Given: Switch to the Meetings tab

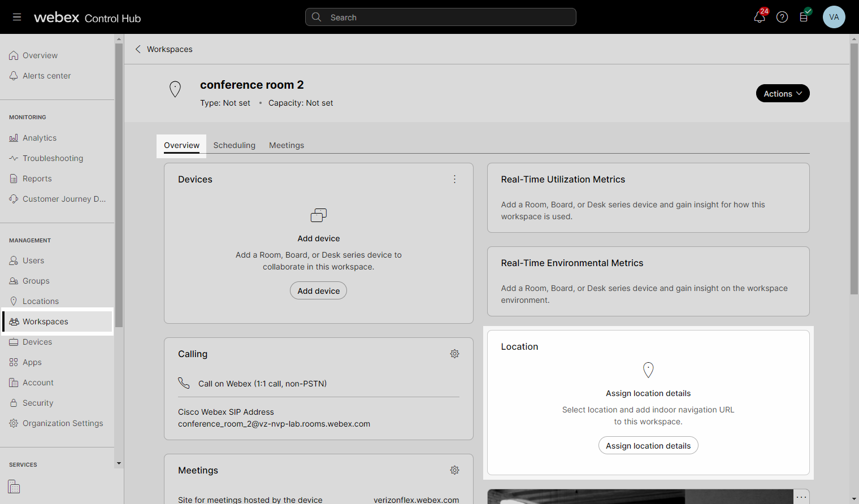Looking at the screenshot, I should (x=287, y=145).
